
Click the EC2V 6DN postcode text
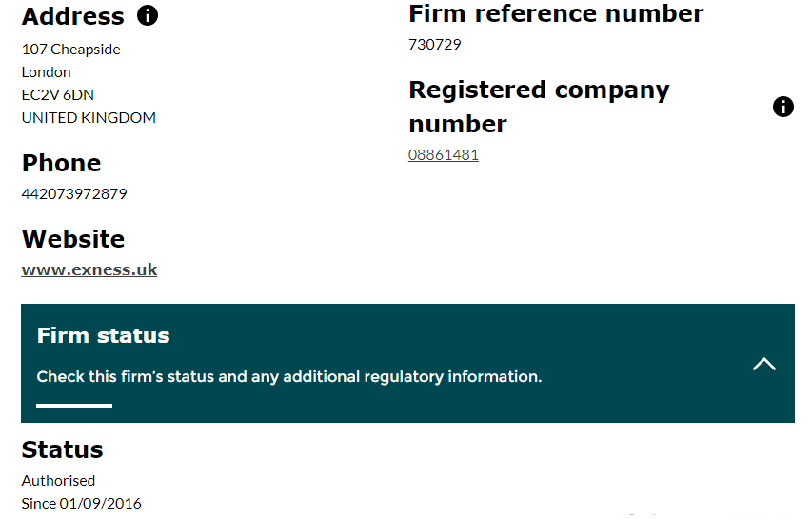(58, 95)
